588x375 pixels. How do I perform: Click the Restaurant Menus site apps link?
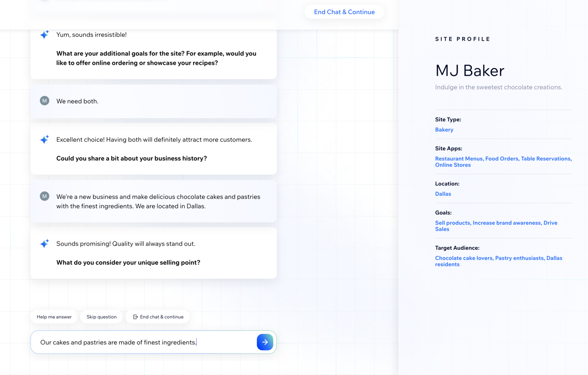click(x=459, y=158)
